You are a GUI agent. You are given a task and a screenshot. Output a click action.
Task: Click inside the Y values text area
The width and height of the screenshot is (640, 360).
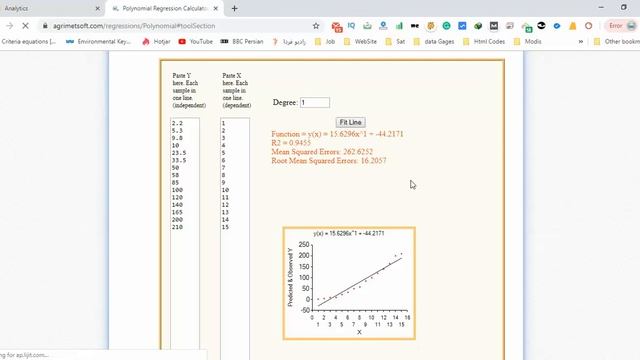click(x=185, y=239)
